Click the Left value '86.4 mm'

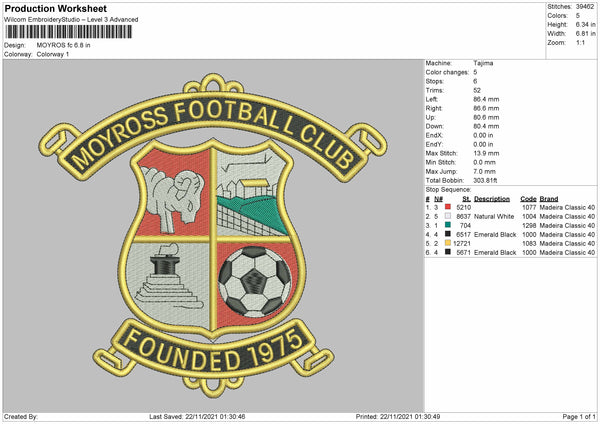pos(486,99)
